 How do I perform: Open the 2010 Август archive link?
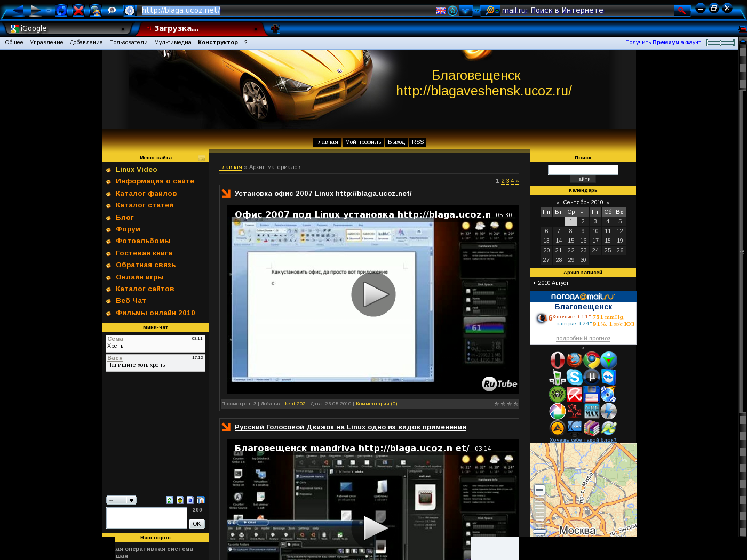coord(553,283)
